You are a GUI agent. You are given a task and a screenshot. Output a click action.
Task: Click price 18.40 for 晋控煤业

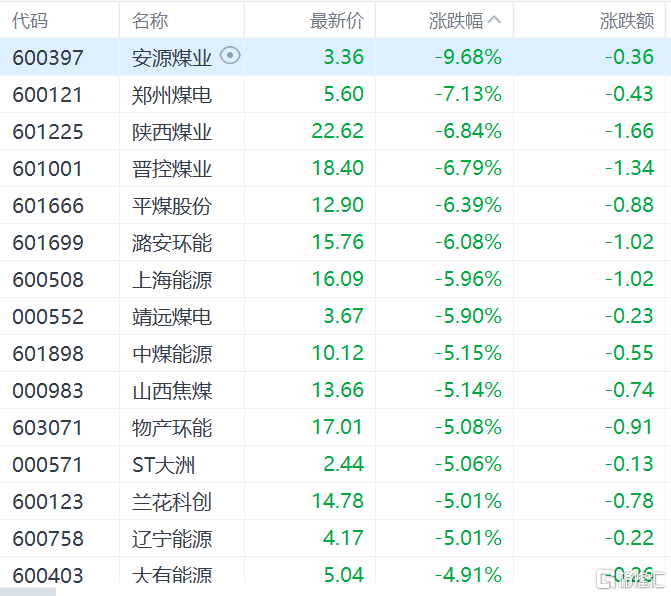(x=338, y=168)
